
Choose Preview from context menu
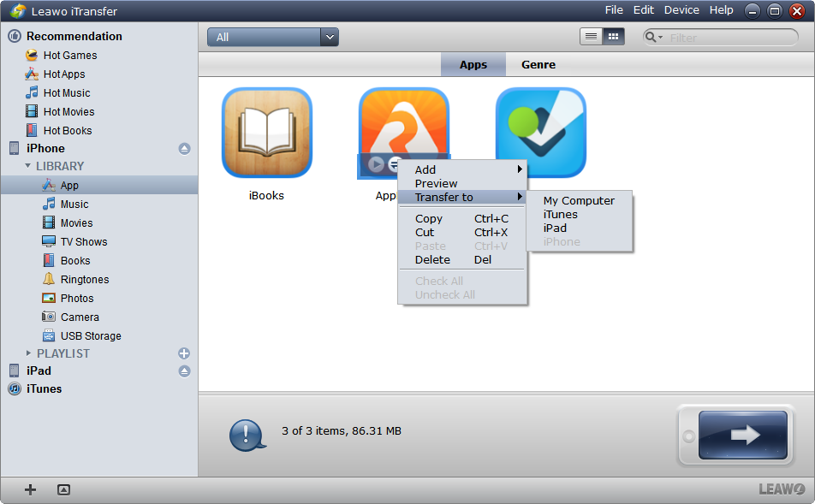pyautogui.click(x=462, y=183)
